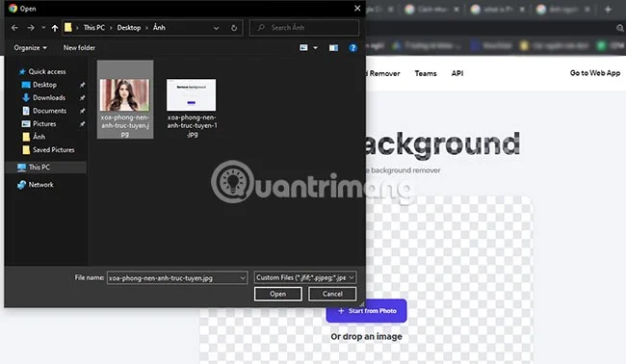The image size is (626, 364).
Task: Click the Chrome search magnifier icon
Action: click(x=619, y=28)
